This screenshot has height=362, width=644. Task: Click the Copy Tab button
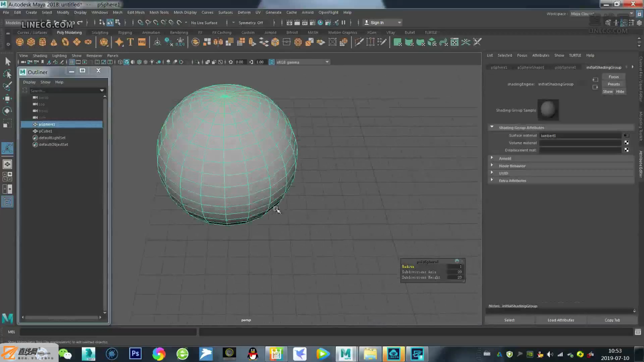click(612, 320)
